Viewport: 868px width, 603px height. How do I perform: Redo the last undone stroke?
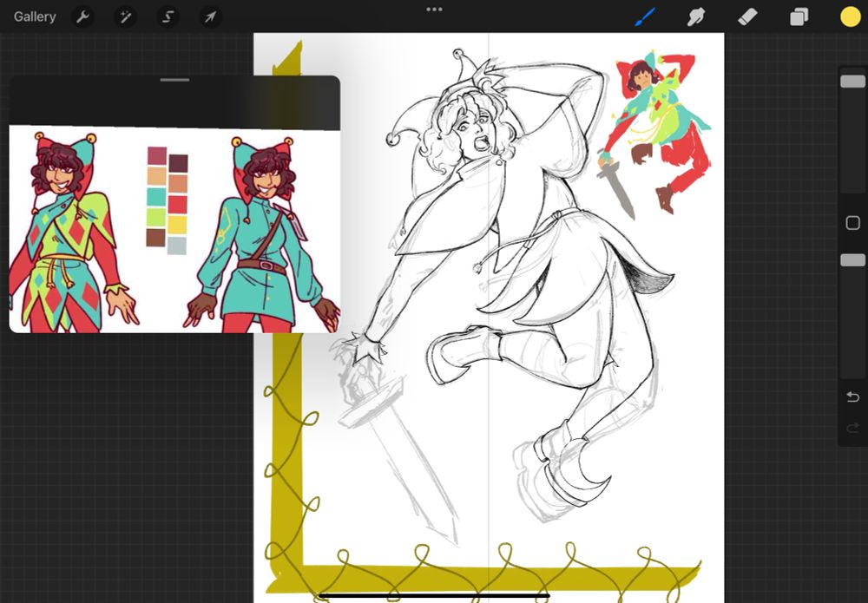coord(852,427)
